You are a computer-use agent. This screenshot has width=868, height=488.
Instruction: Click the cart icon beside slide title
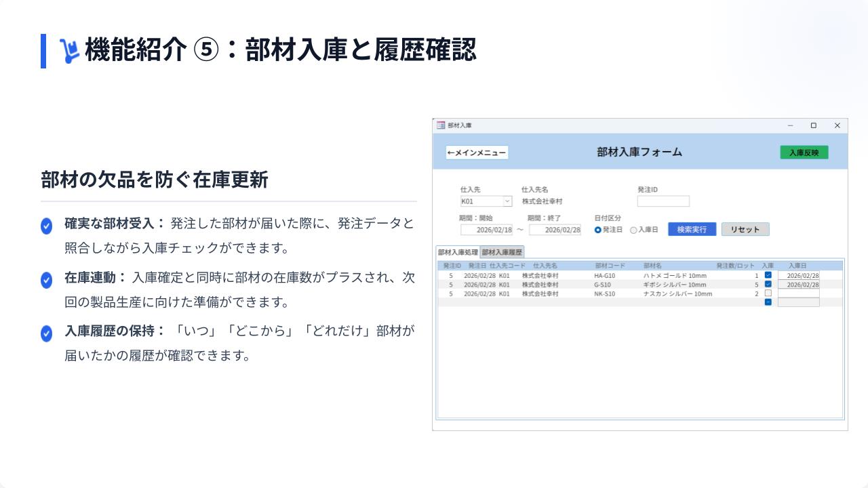click(x=69, y=51)
